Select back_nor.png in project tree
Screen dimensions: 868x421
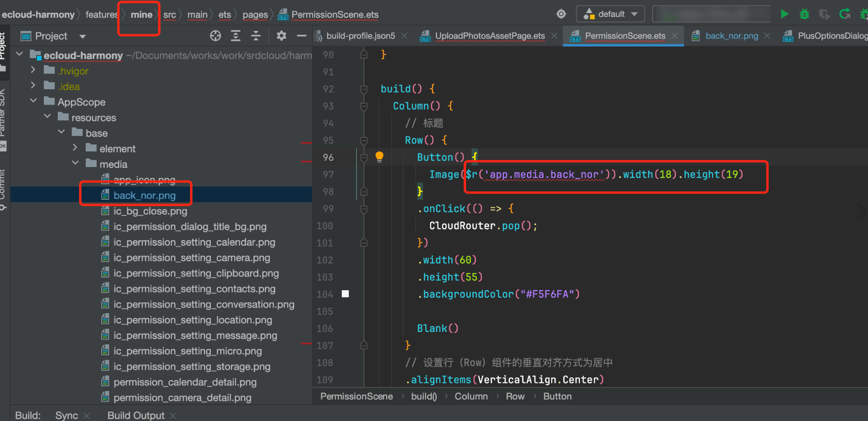point(144,195)
